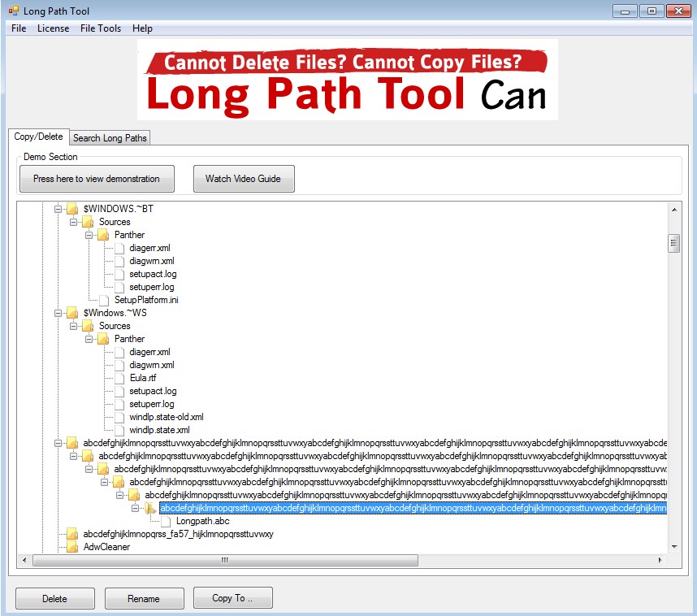Click the windlp.state-old.xml file icon

[x=119, y=417]
